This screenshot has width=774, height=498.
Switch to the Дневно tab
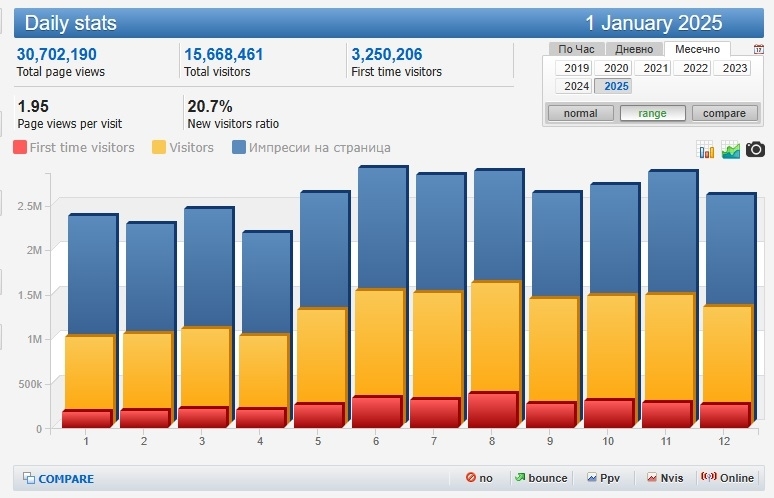[x=634, y=49]
